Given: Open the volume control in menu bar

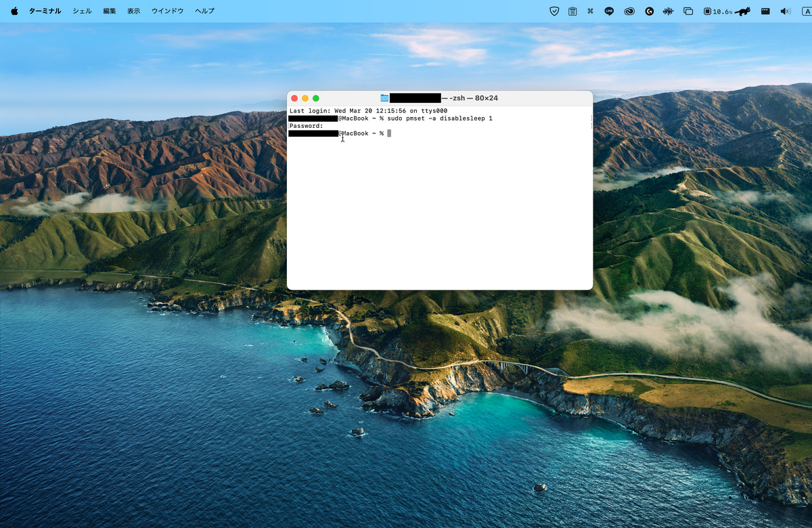Looking at the screenshot, I should tap(785, 11).
